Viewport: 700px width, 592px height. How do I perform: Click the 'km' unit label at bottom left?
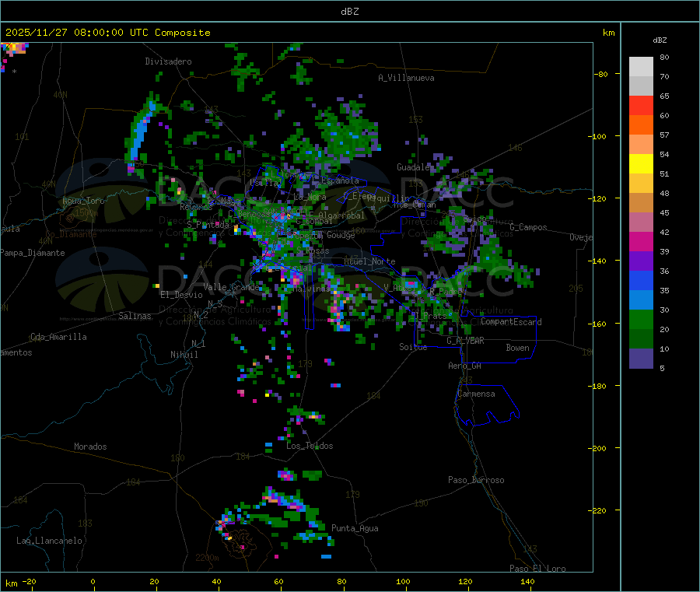point(11,583)
